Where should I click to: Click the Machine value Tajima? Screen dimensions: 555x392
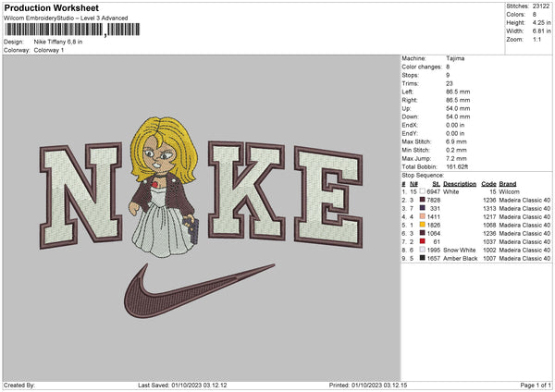(x=455, y=58)
